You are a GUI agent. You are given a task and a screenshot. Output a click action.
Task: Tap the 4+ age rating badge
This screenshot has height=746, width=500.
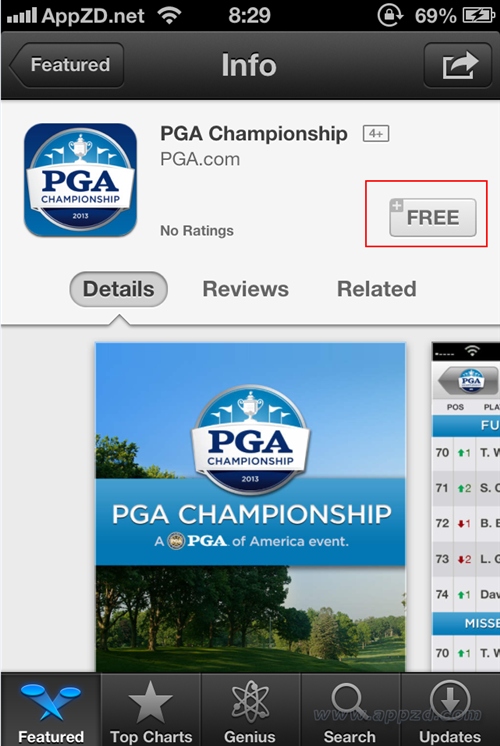click(376, 134)
